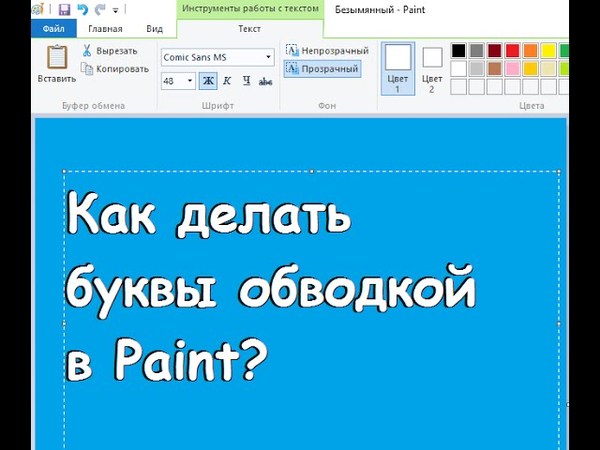Open the Файл menu

pos(54,29)
